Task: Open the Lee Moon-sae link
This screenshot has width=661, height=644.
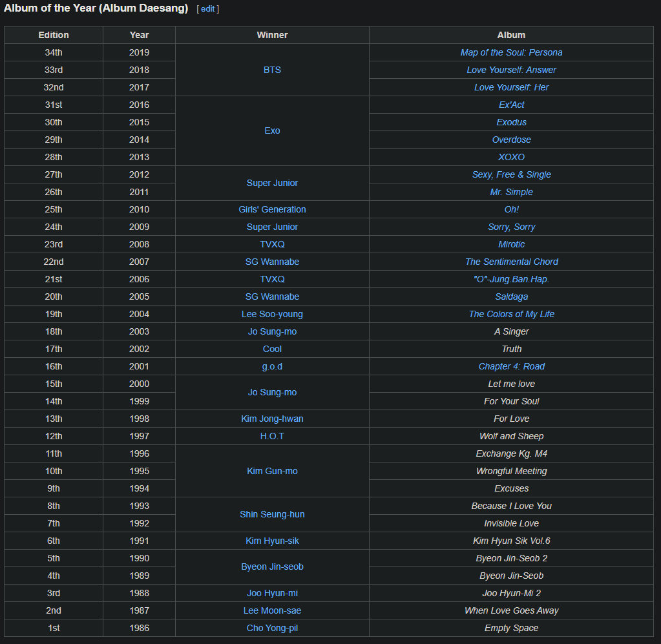Action: (x=272, y=610)
